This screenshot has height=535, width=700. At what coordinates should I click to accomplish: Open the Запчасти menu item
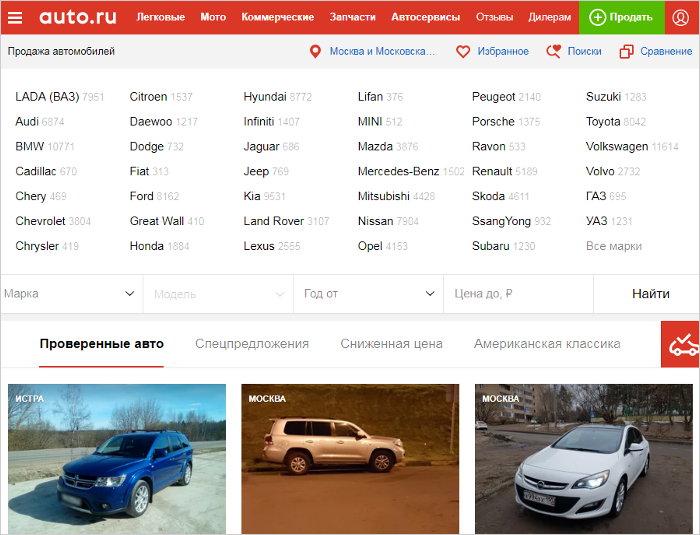352,17
